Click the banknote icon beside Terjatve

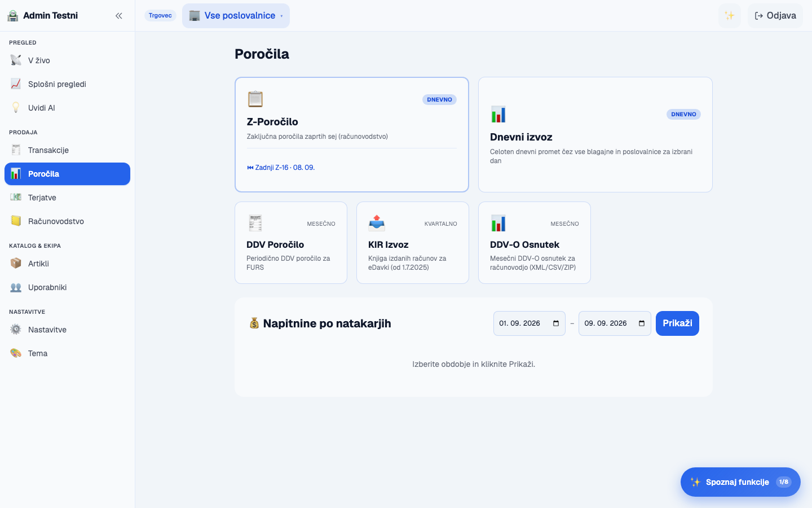(16, 198)
